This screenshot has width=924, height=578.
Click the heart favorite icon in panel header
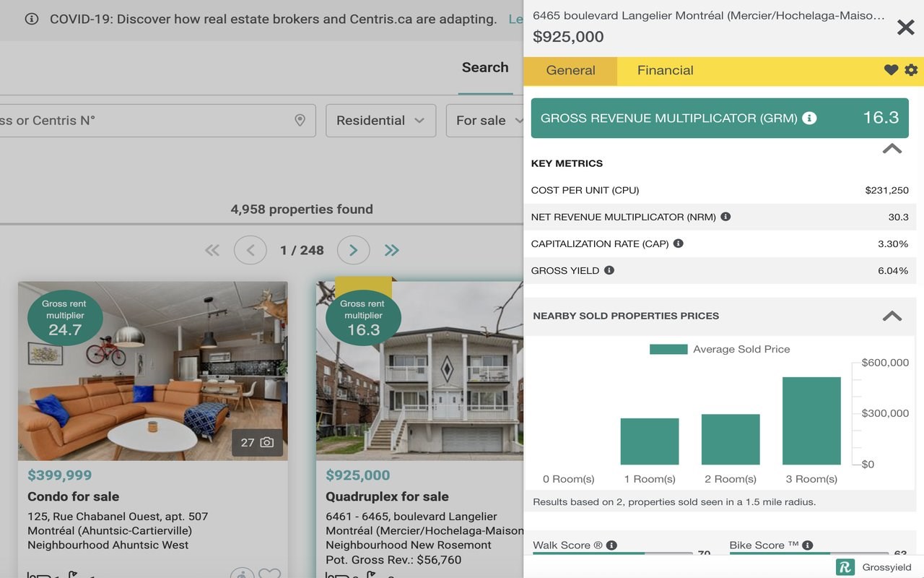[x=891, y=70]
